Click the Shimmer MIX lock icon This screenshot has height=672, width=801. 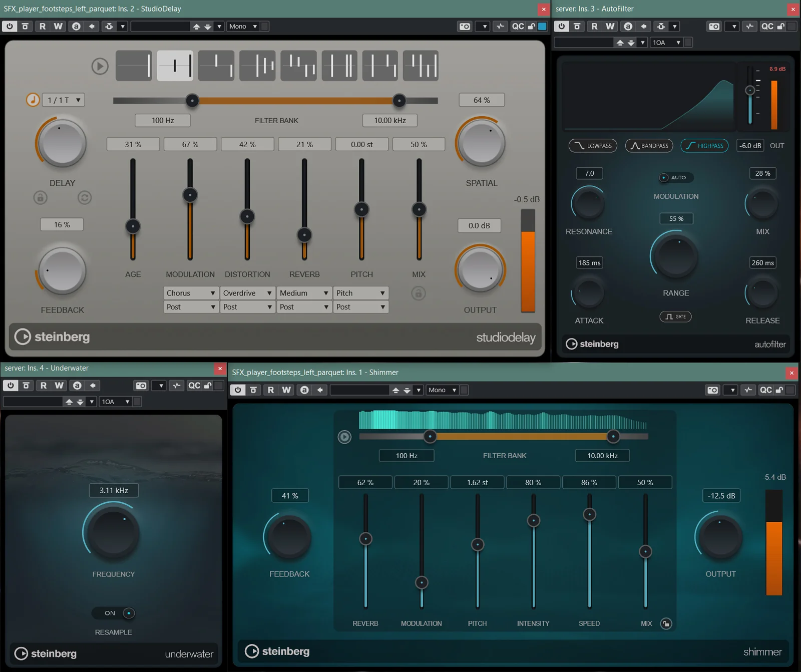pos(666,623)
